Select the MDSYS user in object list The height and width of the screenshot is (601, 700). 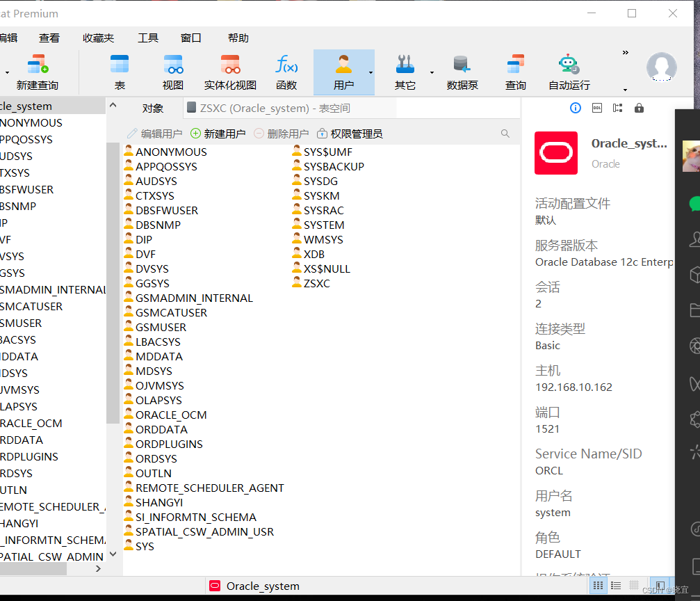pos(148,371)
